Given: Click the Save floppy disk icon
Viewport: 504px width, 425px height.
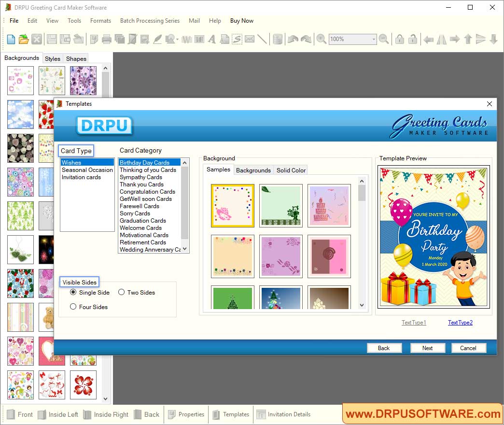Looking at the screenshot, I should (x=52, y=39).
